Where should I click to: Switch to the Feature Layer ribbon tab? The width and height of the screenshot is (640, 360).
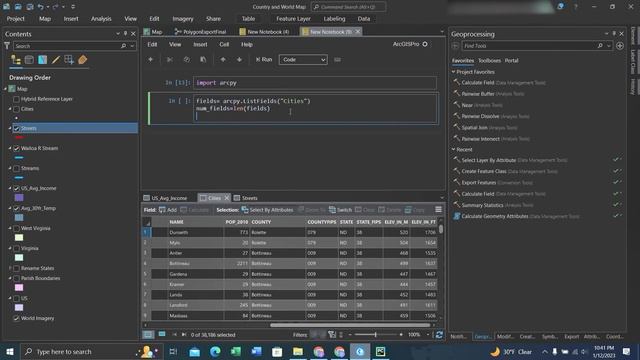pos(293,19)
